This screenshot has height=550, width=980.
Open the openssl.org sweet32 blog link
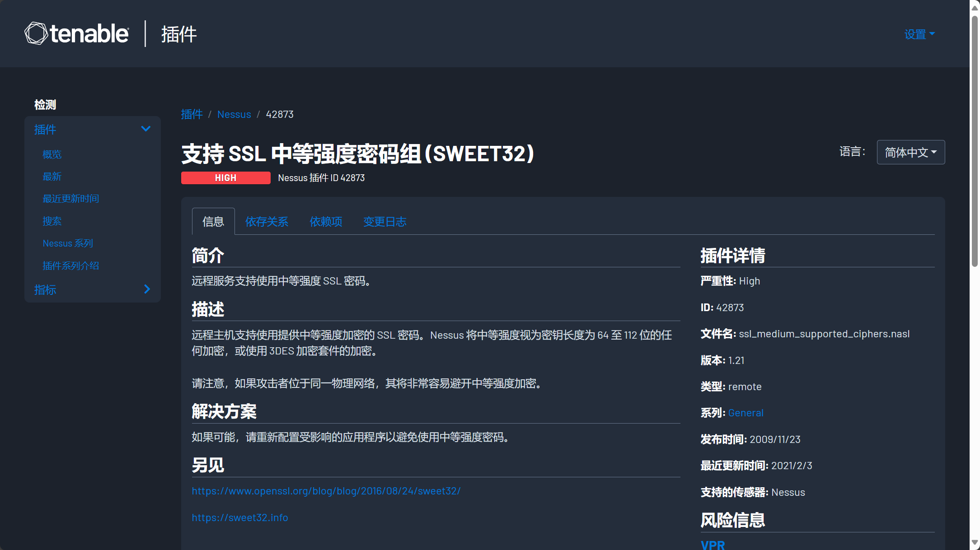[x=326, y=491]
